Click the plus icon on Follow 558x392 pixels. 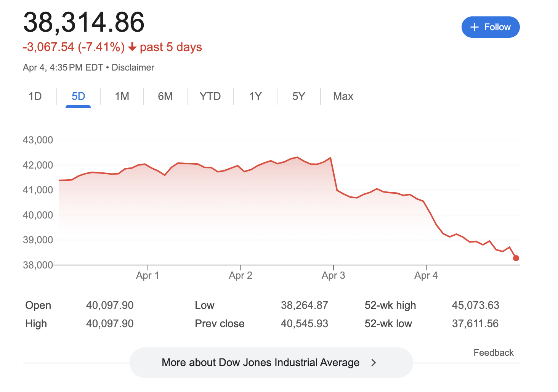(474, 27)
